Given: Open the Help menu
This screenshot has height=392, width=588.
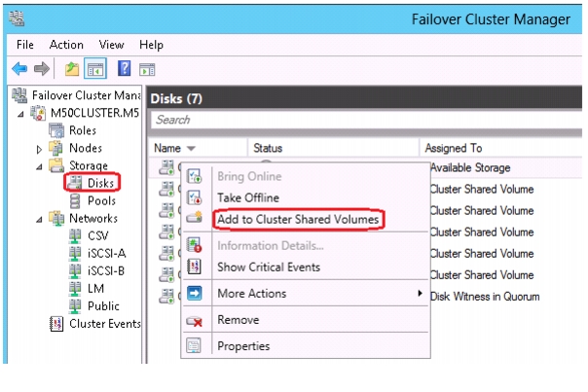Looking at the screenshot, I should coord(151,45).
